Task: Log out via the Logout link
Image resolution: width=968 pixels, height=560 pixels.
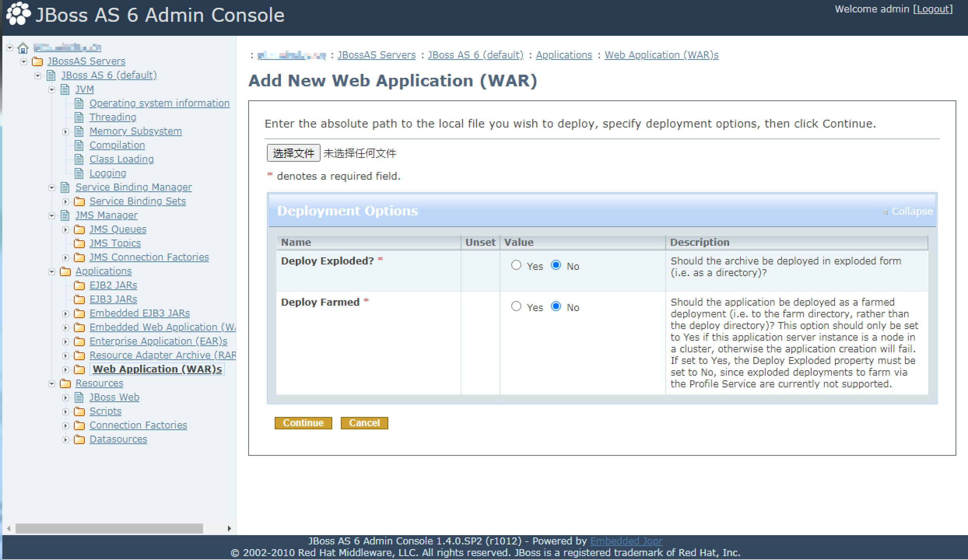Action: 933,9
